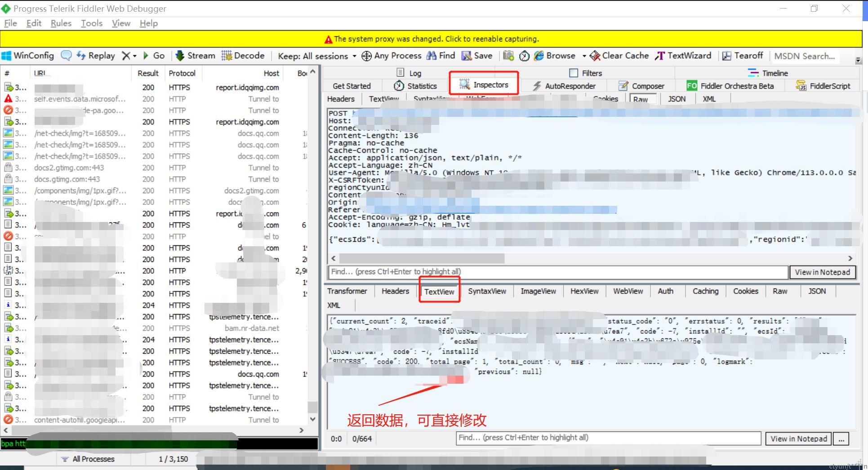The width and height of the screenshot is (868, 470).
Task: Open Fiddler Orchestra Beta tab
Action: (x=730, y=86)
